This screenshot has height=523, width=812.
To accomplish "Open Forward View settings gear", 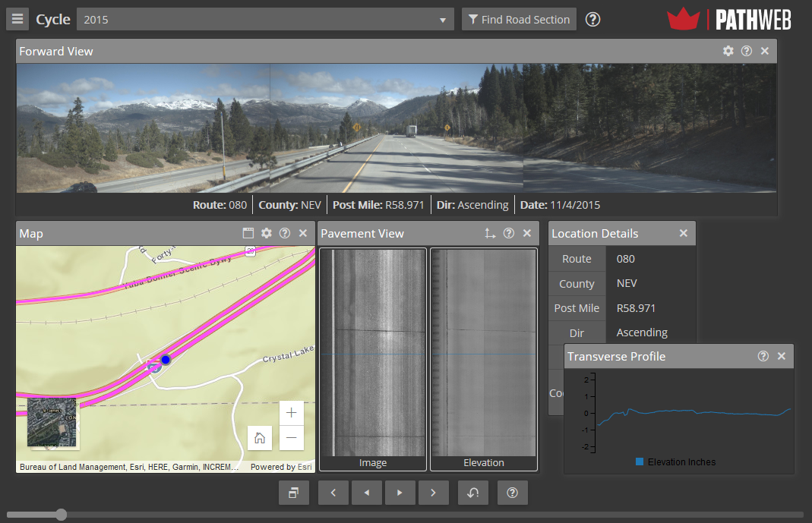I will 728,51.
